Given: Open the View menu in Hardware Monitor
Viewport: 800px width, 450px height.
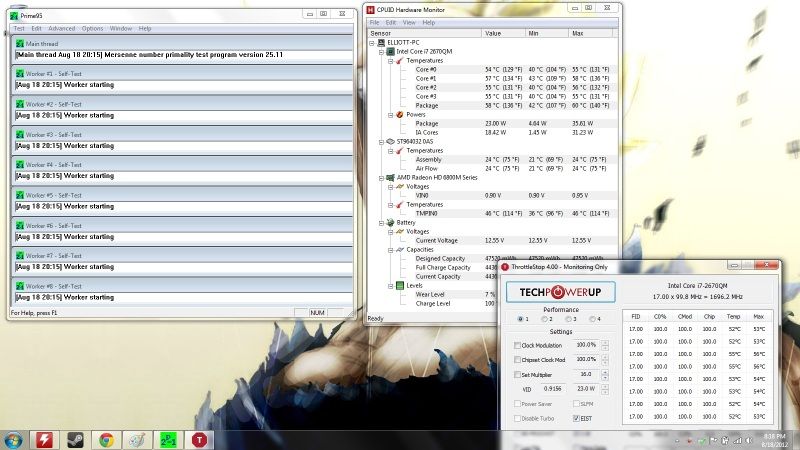Looking at the screenshot, I should (409, 22).
